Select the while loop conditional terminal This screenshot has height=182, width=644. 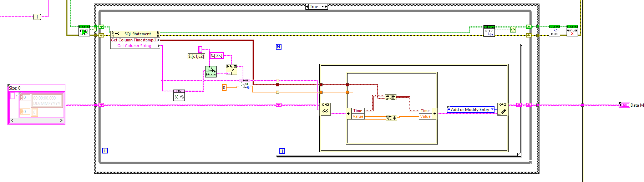point(513,30)
